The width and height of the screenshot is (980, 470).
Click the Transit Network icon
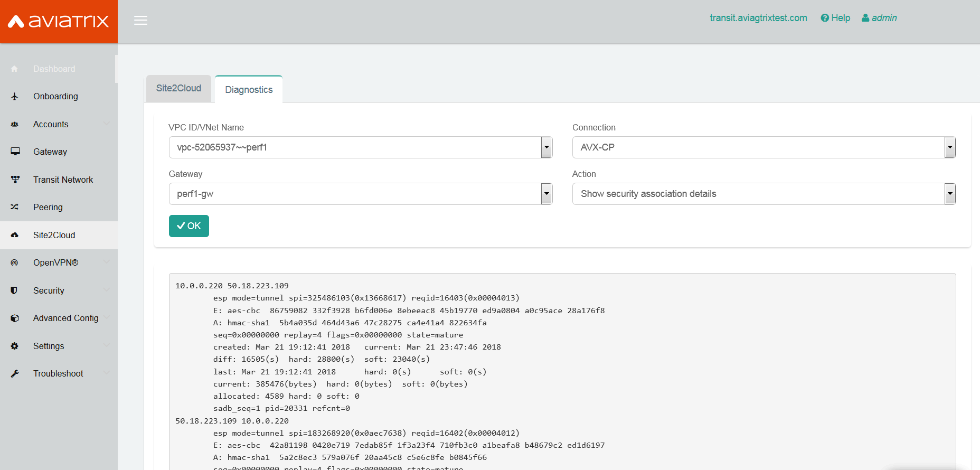[x=15, y=180]
